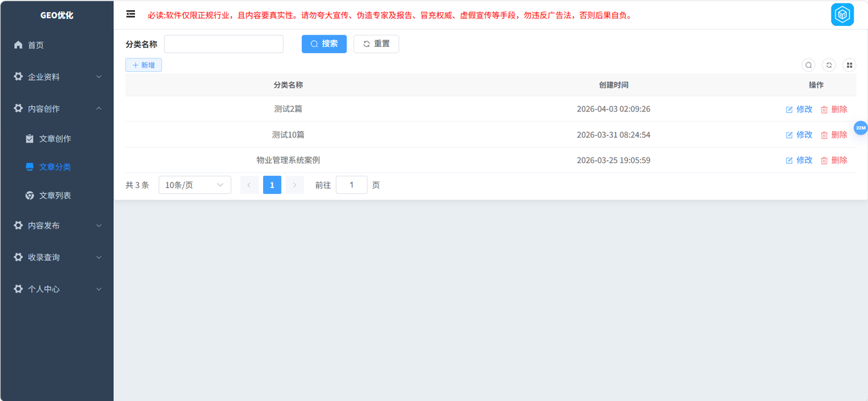
Task: Open 企业资料 sidebar menu
Action: (x=57, y=77)
